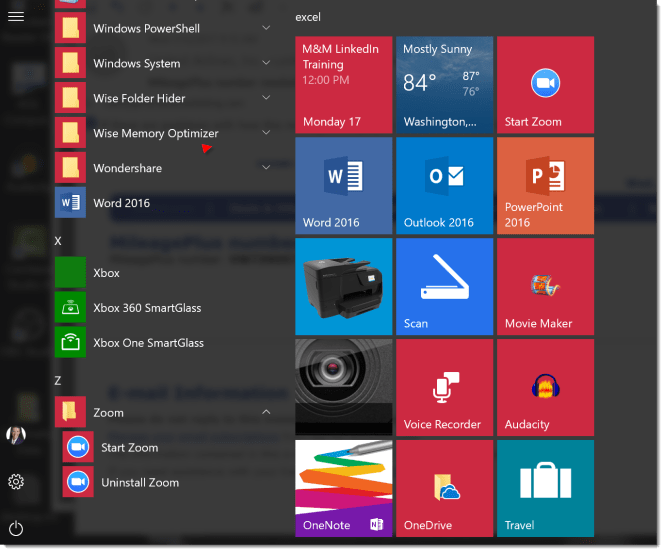Select the Wise Memory Optimizer label
The width and height of the screenshot is (664, 552).
click(156, 134)
